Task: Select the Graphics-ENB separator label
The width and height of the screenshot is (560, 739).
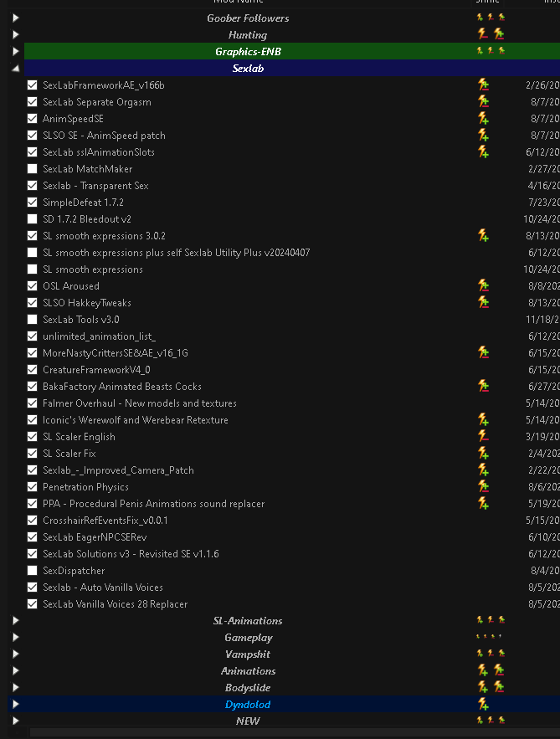Action: (248, 51)
